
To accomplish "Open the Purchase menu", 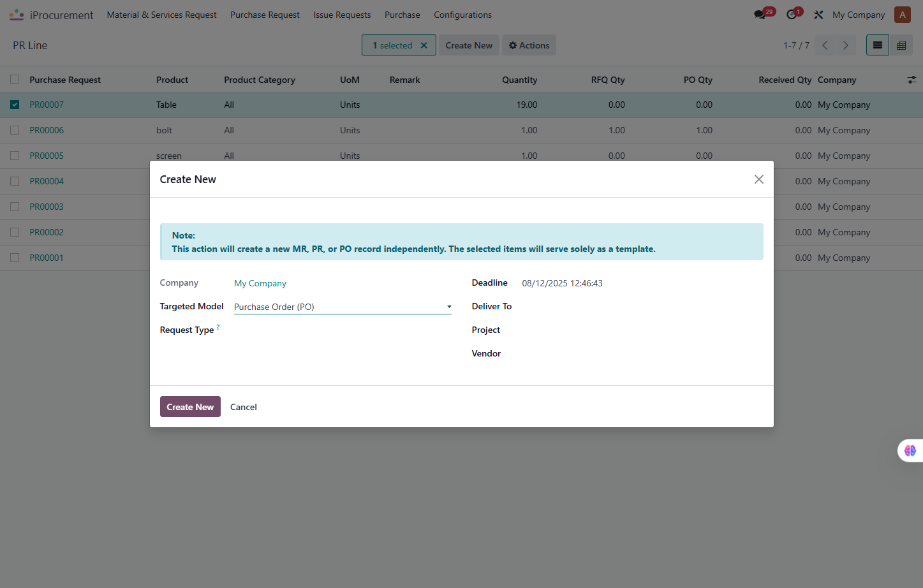I will [x=402, y=15].
